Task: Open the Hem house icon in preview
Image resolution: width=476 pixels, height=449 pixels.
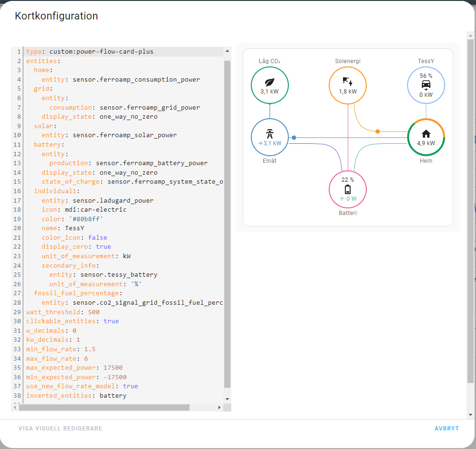Action: pos(426,134)
